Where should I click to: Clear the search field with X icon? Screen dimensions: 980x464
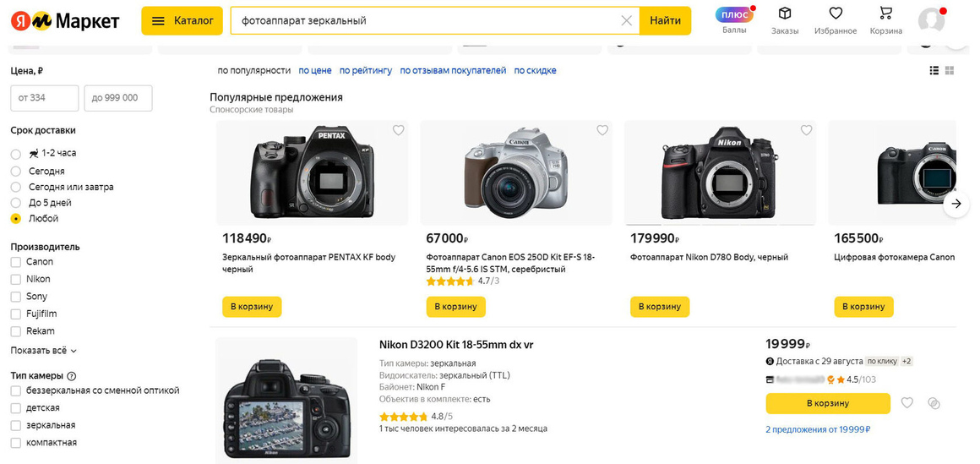[x=626, y=20]
